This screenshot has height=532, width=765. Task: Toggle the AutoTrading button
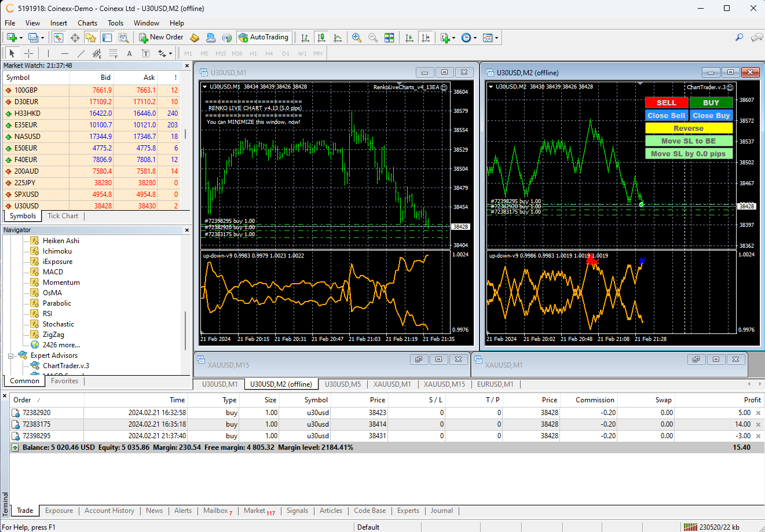[x=263, y=37]
